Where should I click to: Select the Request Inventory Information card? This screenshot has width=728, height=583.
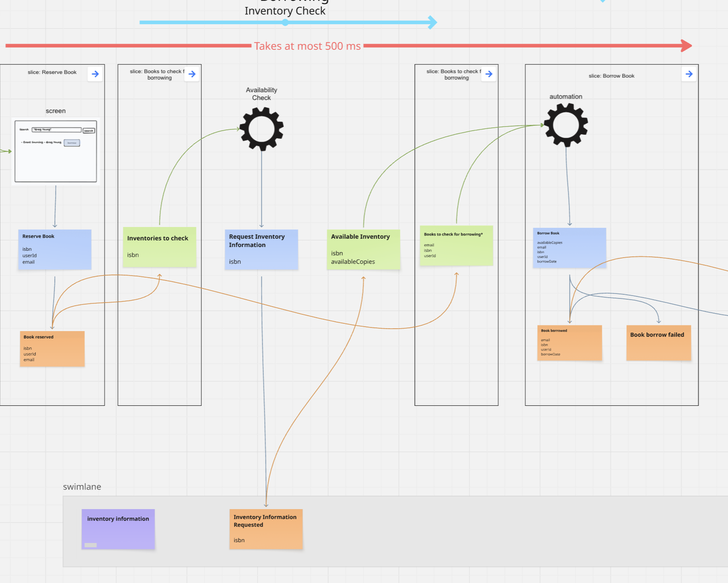point(261,249)
